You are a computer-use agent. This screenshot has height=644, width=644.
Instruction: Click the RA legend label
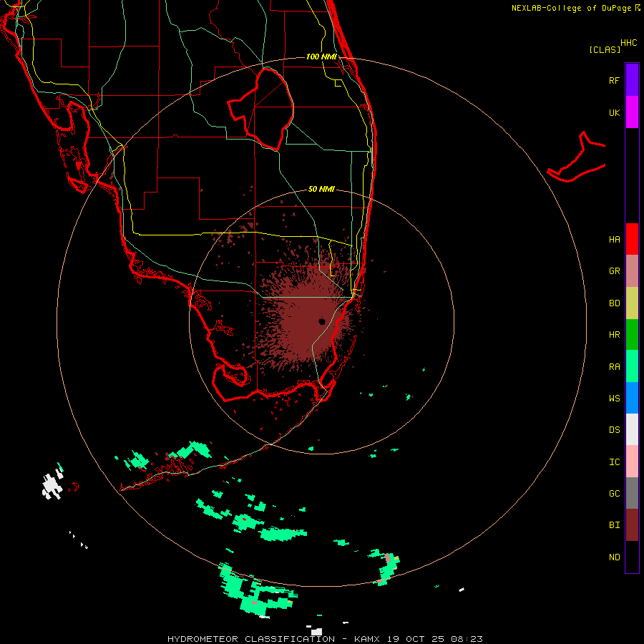[614, 367]
